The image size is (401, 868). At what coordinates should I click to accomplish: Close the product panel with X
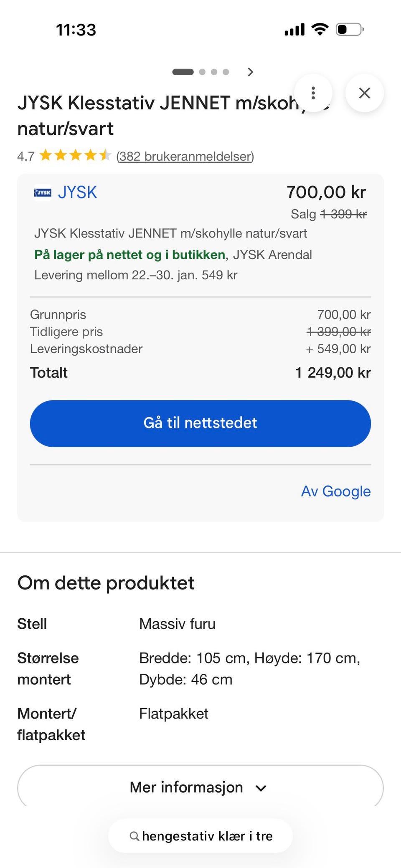(x=365, y=93)
